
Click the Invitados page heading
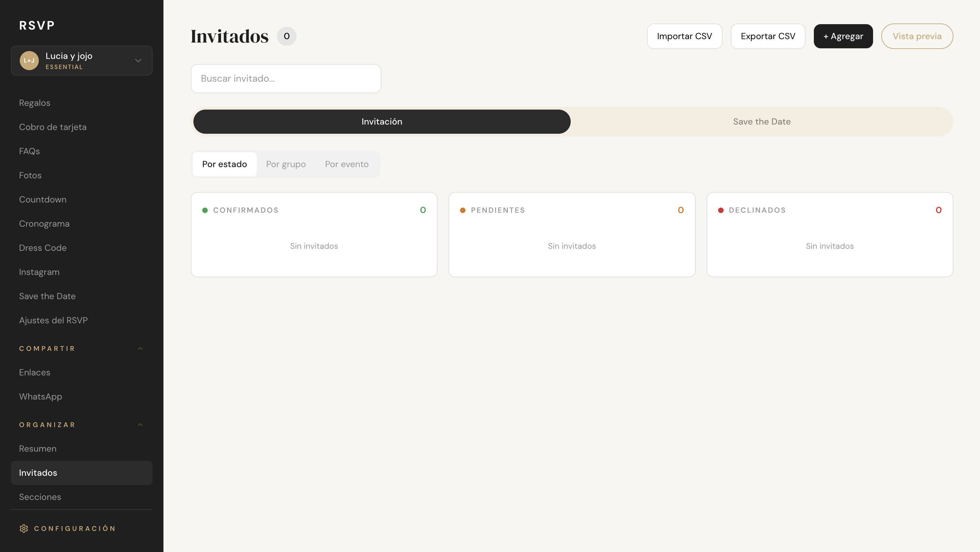[230, 36]
